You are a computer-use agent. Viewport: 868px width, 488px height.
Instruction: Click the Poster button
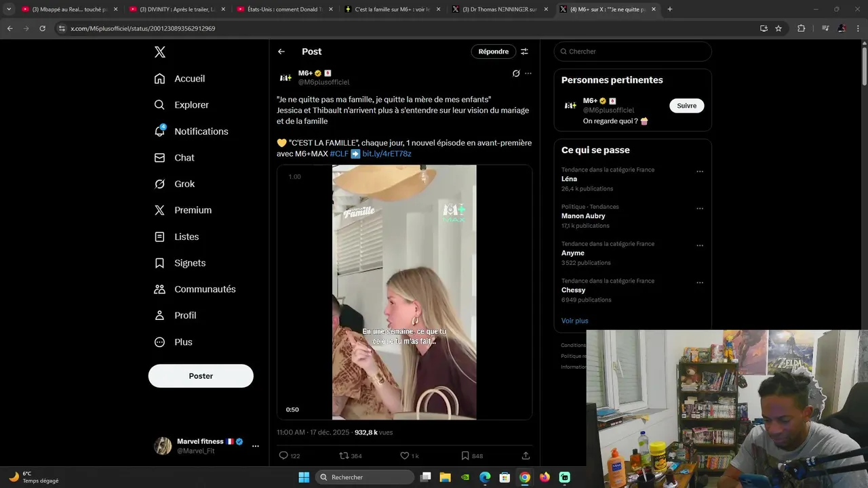(x=201, y=376)
